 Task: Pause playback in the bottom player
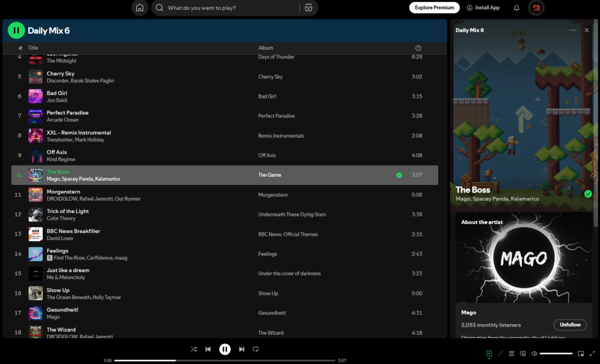[x=224, y=349]
